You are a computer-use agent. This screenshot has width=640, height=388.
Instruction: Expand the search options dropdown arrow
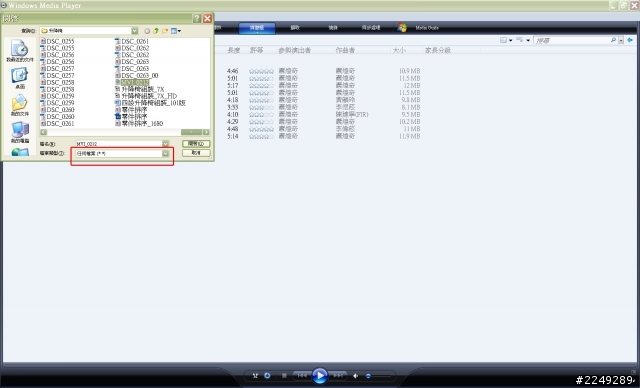click(621, 40)
